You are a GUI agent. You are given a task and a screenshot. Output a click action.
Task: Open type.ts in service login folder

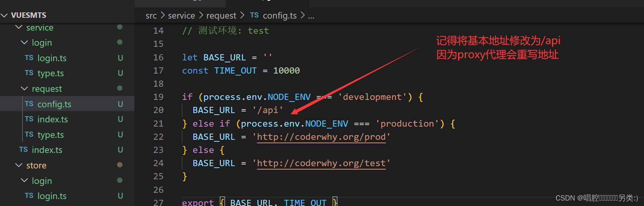50,73
